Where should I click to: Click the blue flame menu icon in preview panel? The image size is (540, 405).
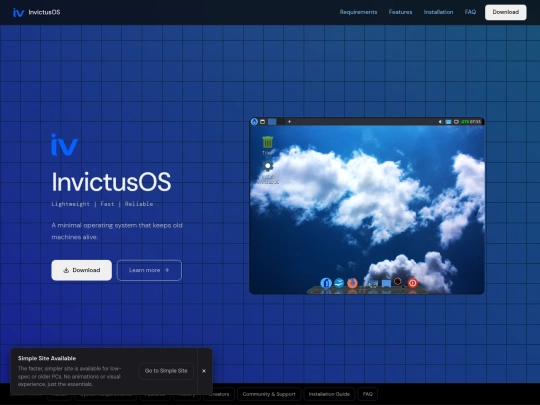254,122
